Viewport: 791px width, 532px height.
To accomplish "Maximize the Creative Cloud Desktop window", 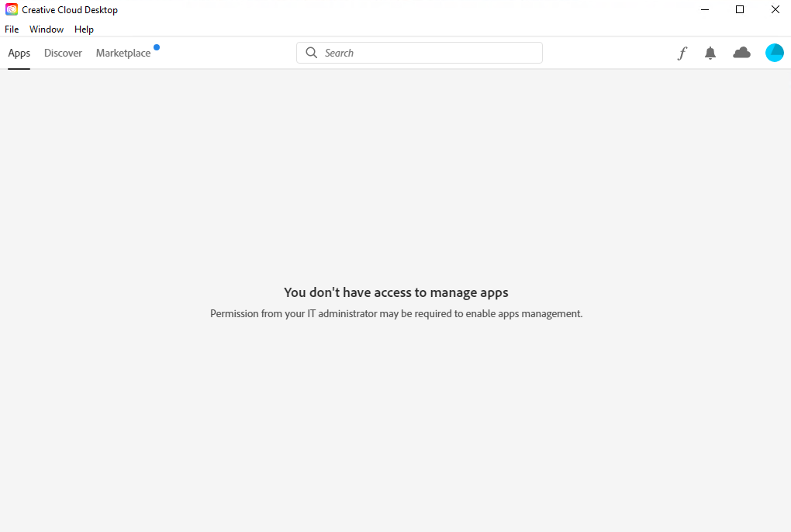I will (740, 10).
